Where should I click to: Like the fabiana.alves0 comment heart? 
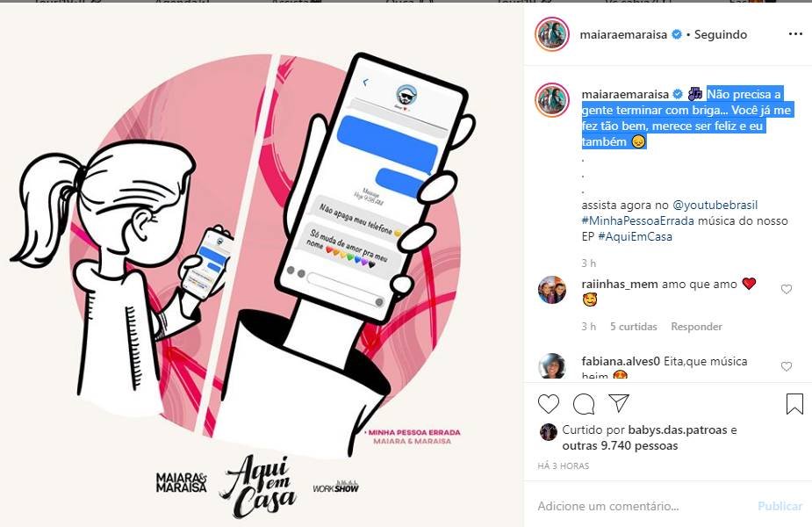click(x=787, y=366)
